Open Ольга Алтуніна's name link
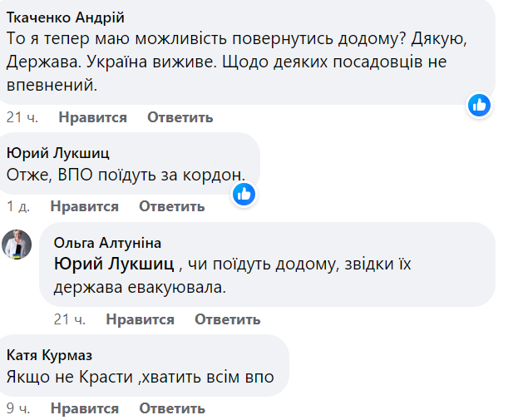The height and width of the screenshot is (420, 523). 107,242
